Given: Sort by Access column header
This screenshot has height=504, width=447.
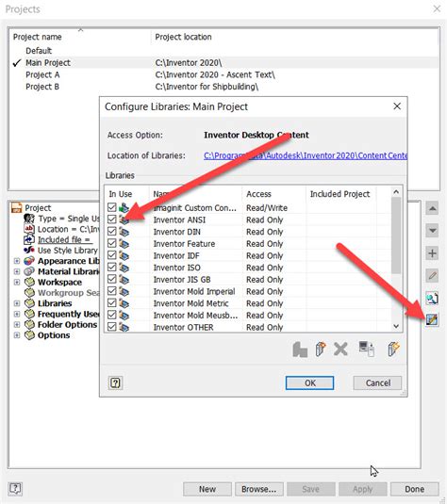Looking at the screenshot, I should tap(274, 194).
